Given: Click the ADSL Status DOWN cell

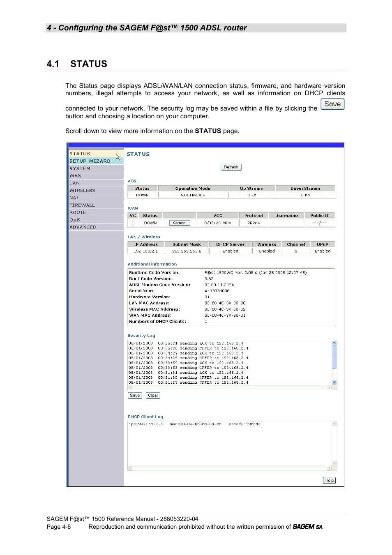Looking at the screenshot, I should [x=143, y=195].
